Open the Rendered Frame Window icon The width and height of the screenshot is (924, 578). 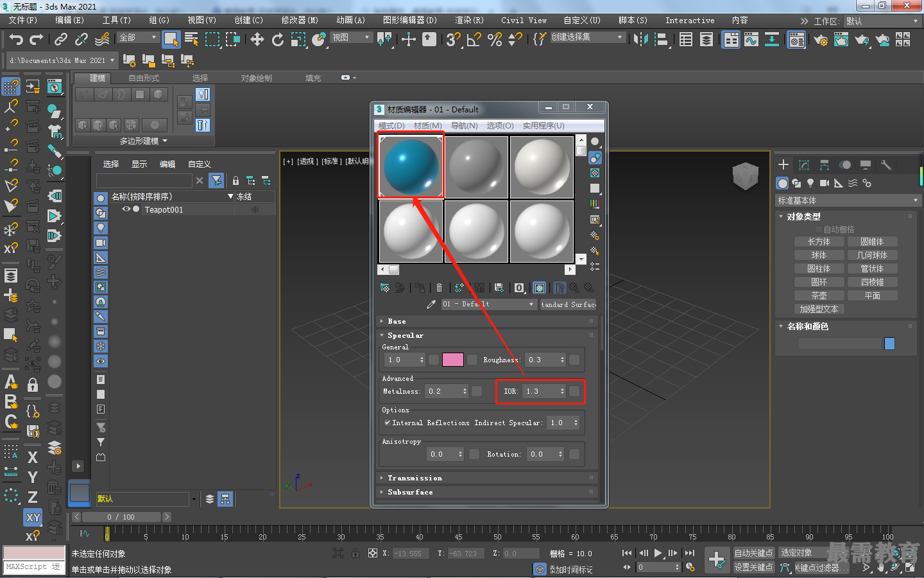pos(841,40)
